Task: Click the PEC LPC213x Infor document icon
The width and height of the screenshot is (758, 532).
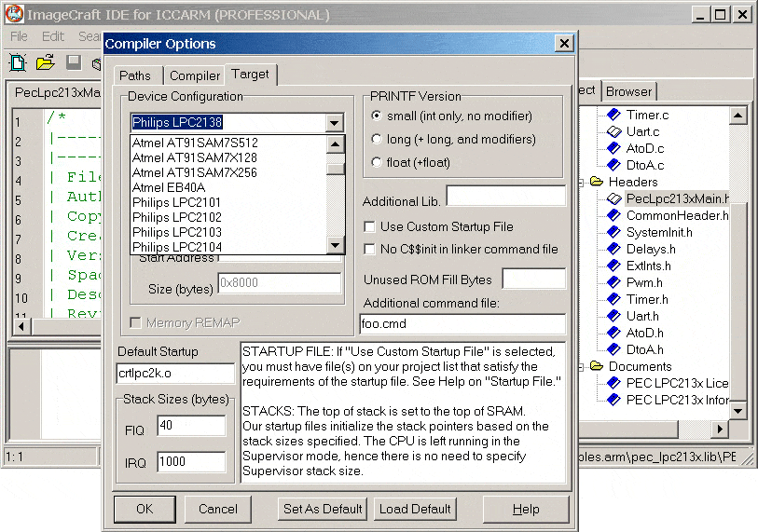Action: [x=613, y=400]
